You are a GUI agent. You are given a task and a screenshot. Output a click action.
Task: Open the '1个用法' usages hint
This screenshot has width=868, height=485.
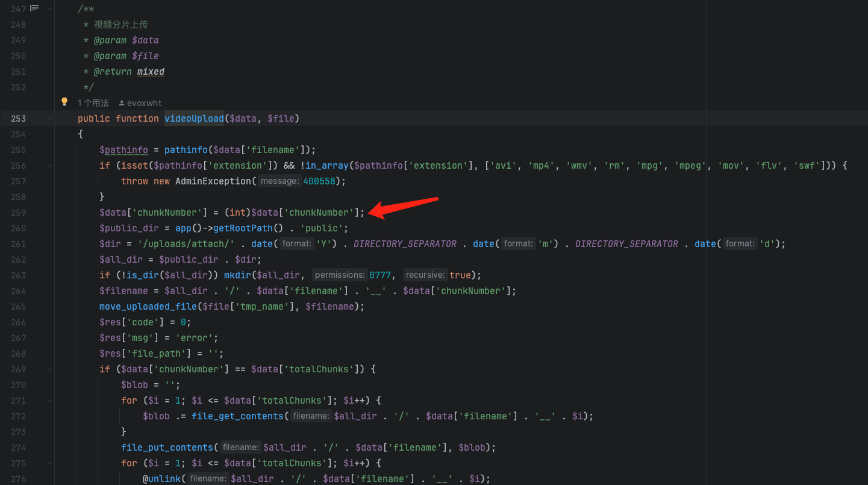93,103
